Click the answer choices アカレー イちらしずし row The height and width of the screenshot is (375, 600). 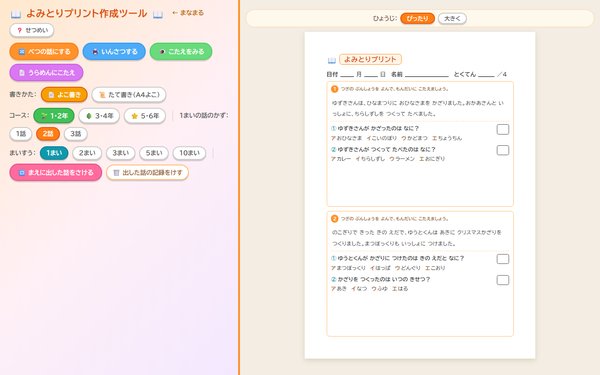388,159
